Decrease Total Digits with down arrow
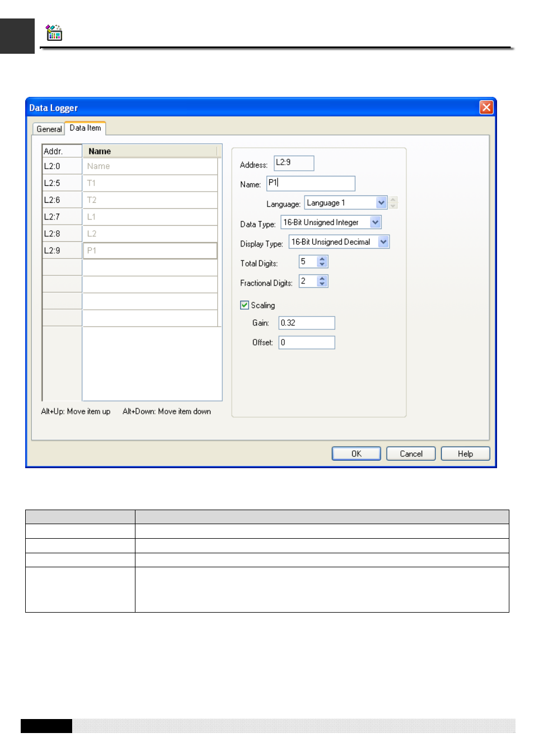Image resolution: width=534 pixels, height=756 pixels. 322,264
